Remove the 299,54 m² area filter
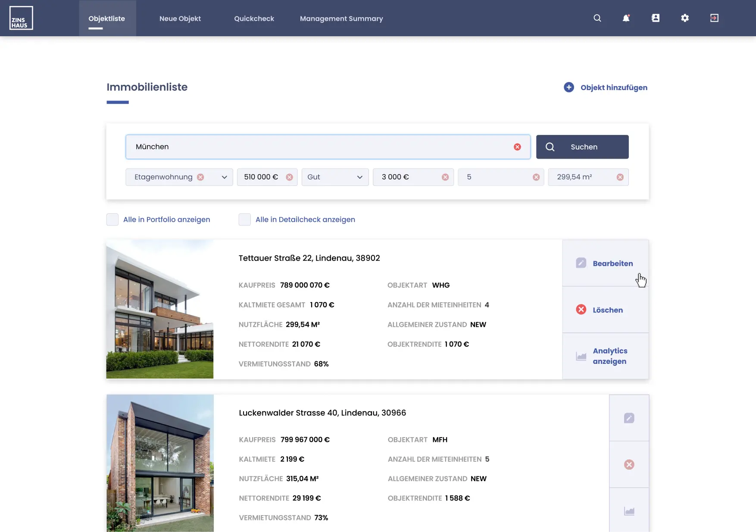Viewport: 756px width, 532px height. (620, 177)
